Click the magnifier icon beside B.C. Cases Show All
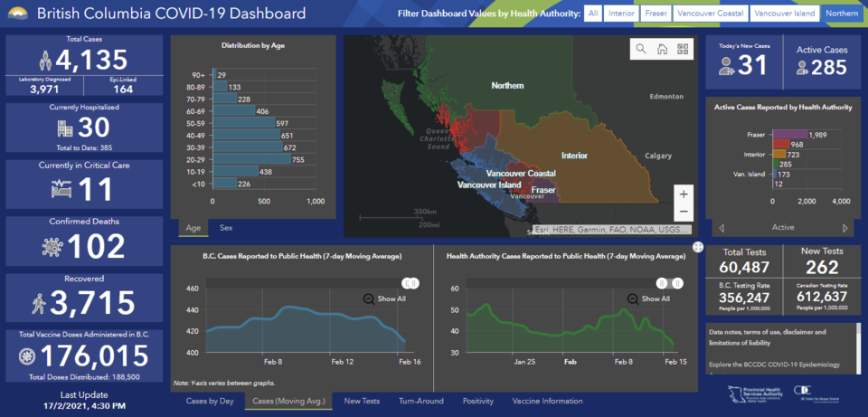868x417 pixels. (369, 299)
